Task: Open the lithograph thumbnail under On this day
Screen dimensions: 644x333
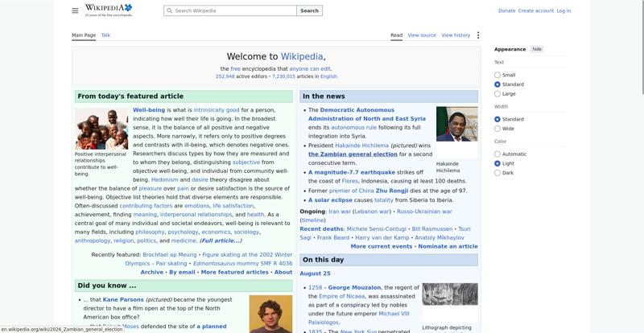Action: click(x=450, y=294)
